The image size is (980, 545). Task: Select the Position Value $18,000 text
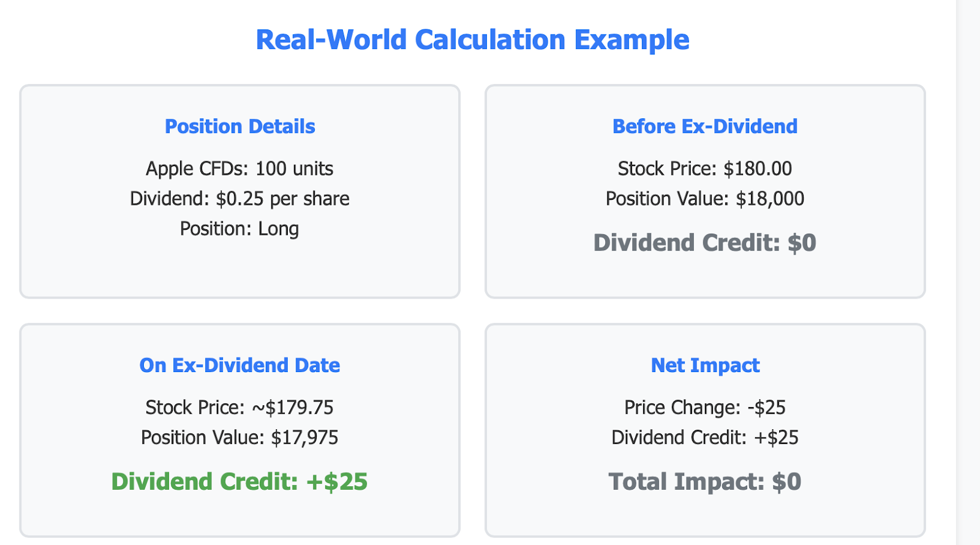coord(705,199)
